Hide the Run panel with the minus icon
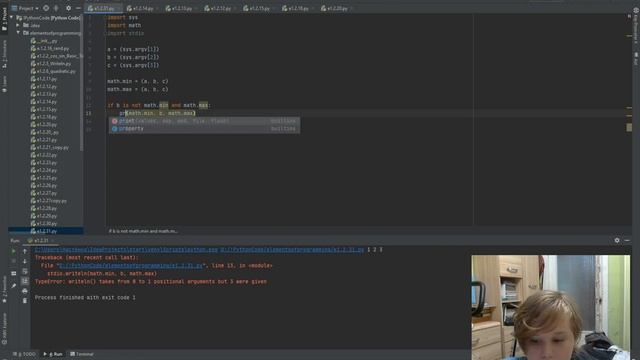 [x=627, y=240]
